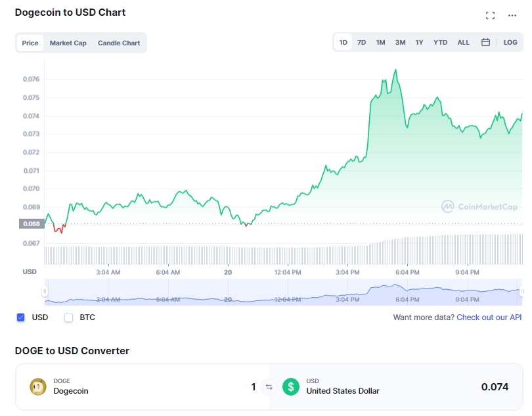Click the 0.076 y-axis label
This screenshot has width=532, height=416.
tap(32, 79)
